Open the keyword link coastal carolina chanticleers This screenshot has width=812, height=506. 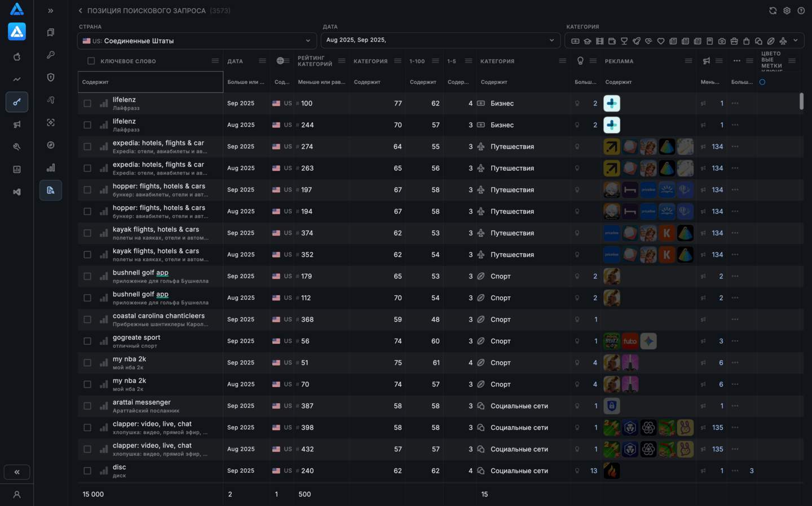coord(158,316)
